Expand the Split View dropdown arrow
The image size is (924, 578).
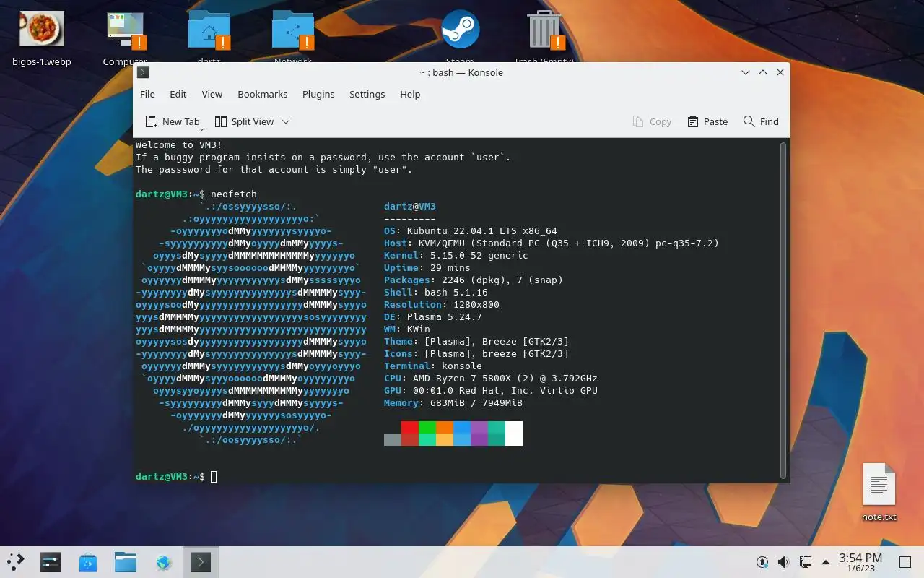click(x=286, y=121)
